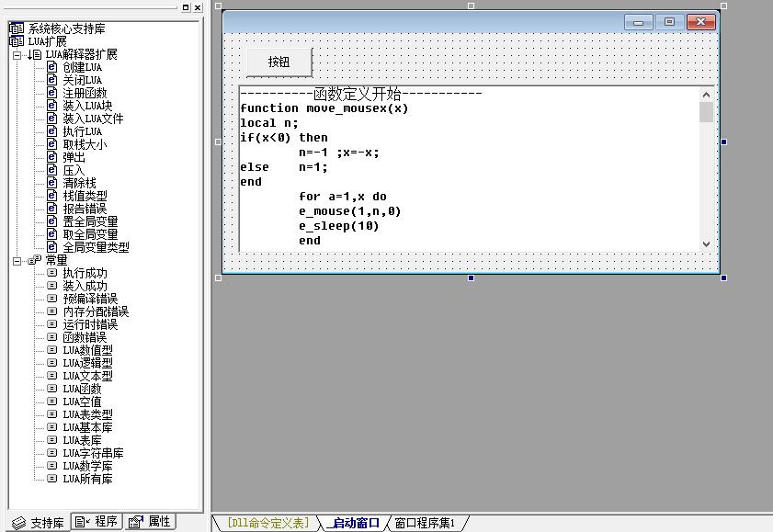Select the LUA数学库 constant

(87, 466)
